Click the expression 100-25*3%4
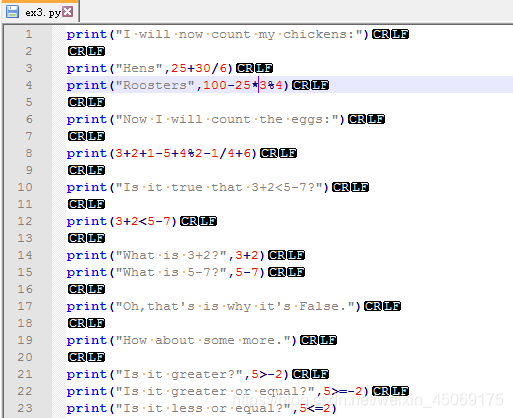This screenshot has height=418, width=513. (243, 85)
